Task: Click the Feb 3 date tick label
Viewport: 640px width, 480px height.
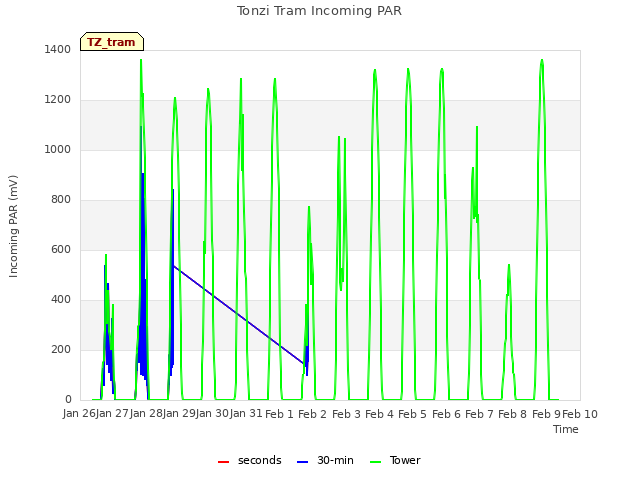Action: click(x=346, y=414)
